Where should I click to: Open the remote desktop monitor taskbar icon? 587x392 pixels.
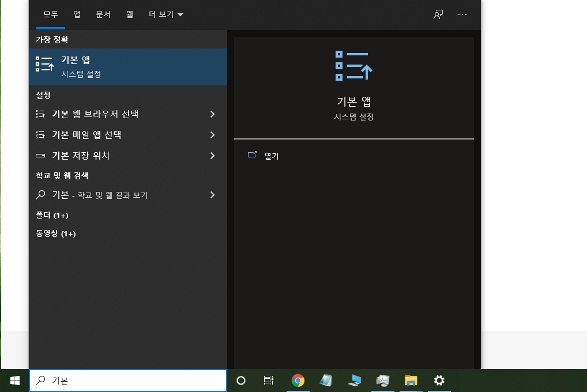354,380
